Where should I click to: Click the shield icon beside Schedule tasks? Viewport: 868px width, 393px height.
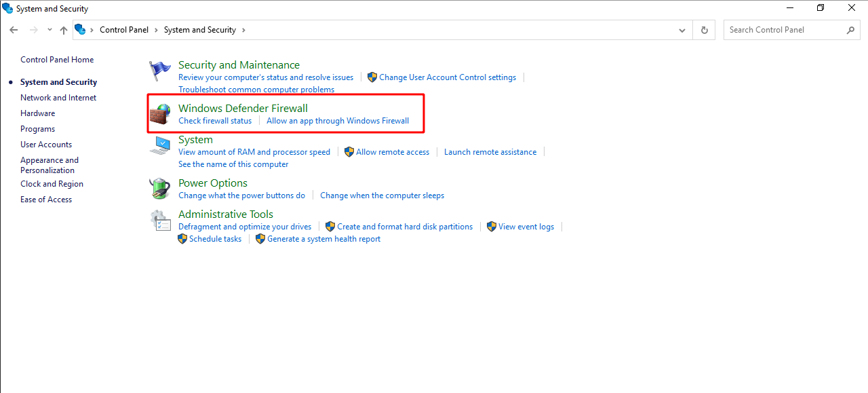182,239
